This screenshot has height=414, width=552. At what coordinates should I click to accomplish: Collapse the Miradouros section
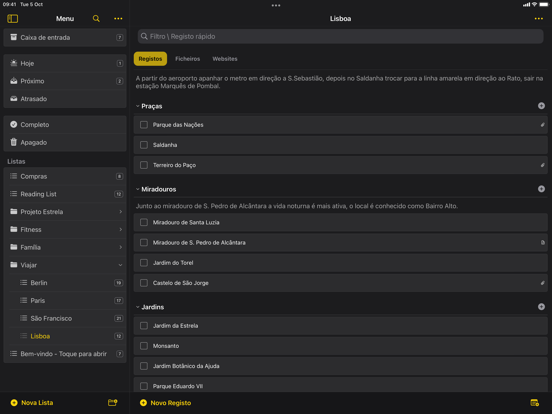click(x=138, y=189)
